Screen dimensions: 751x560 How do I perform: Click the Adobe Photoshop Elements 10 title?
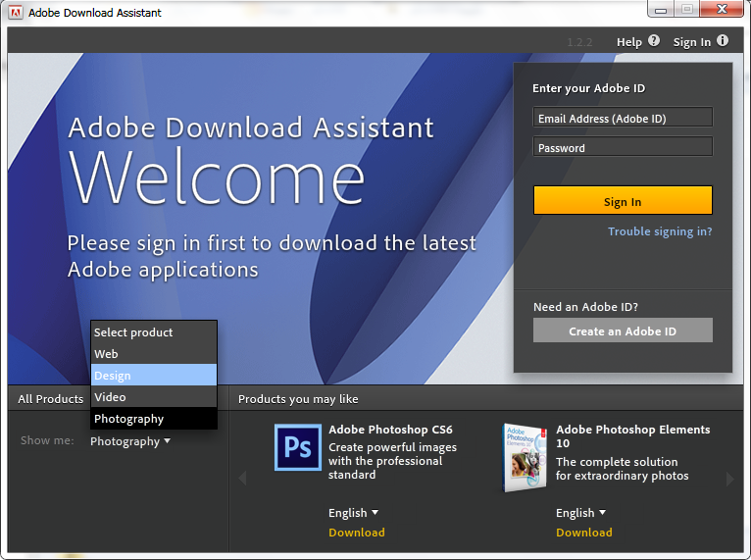[x=632, y=435]
